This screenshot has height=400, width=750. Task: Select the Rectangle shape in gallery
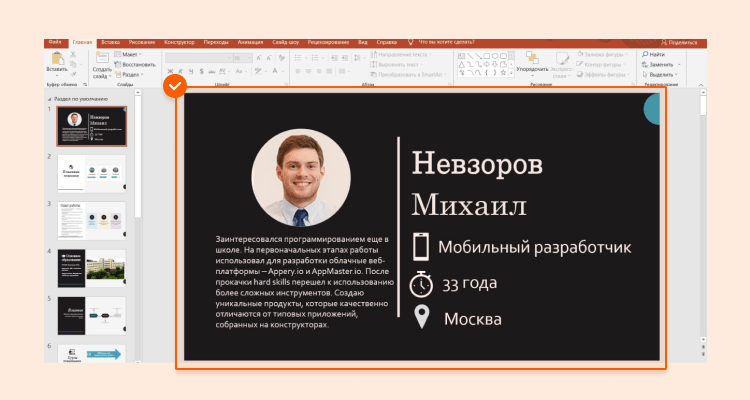point(486,56)
